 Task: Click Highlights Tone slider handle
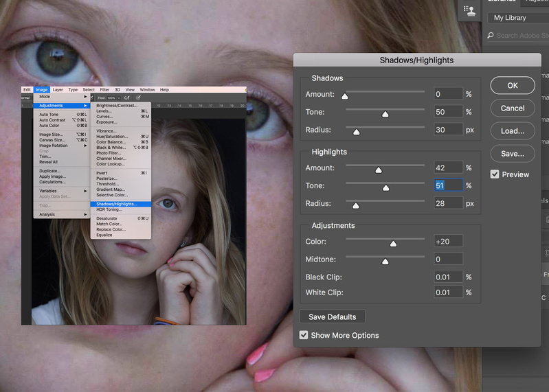[x=386, y=188]
